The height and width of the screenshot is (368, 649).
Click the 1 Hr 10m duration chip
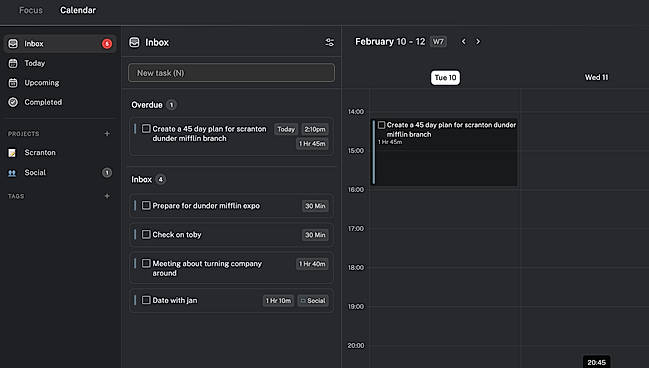pyautogui.click(x=278, y=301)
